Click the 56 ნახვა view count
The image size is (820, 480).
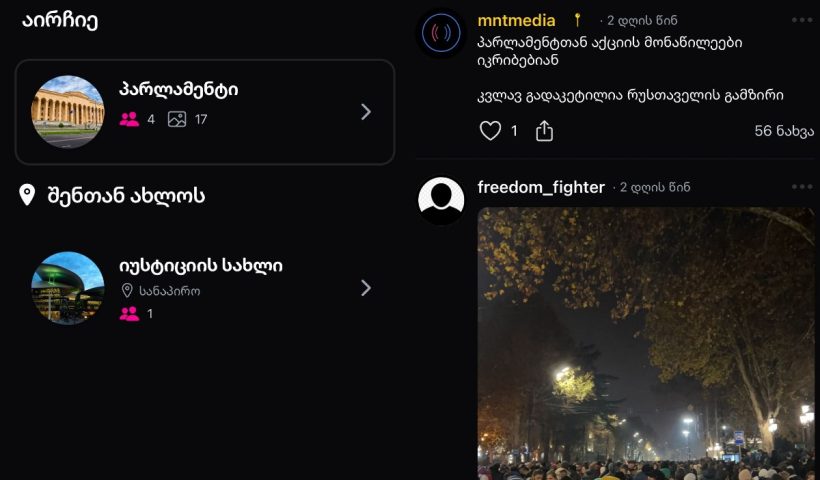click(783, 131)
